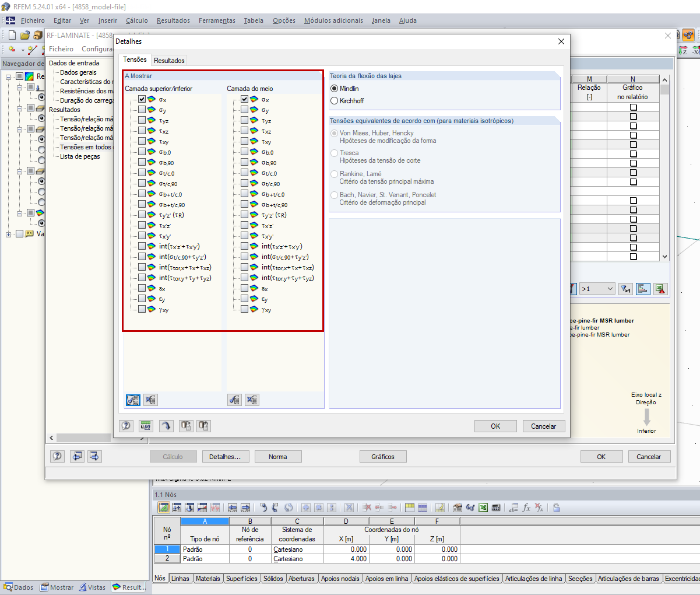Go to next RF-LAMINATE table
The width and height of the screenshot is (700, 595).
click(94, 457)
